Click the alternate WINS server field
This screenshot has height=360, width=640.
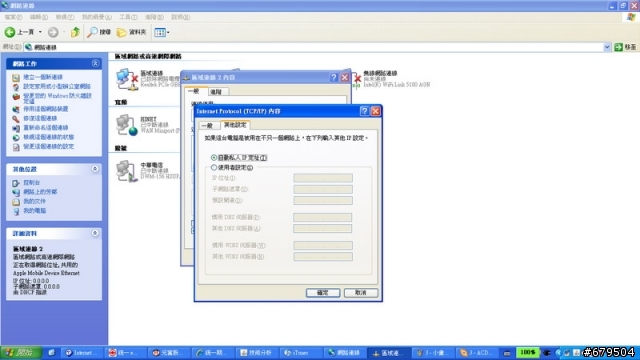pos(323,256)
